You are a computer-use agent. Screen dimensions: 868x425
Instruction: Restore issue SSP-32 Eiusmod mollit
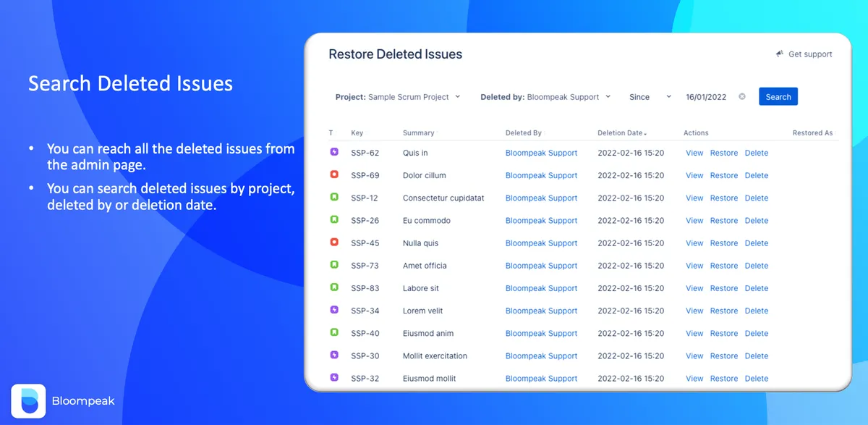pyautogui.click(x=724, y=378)
